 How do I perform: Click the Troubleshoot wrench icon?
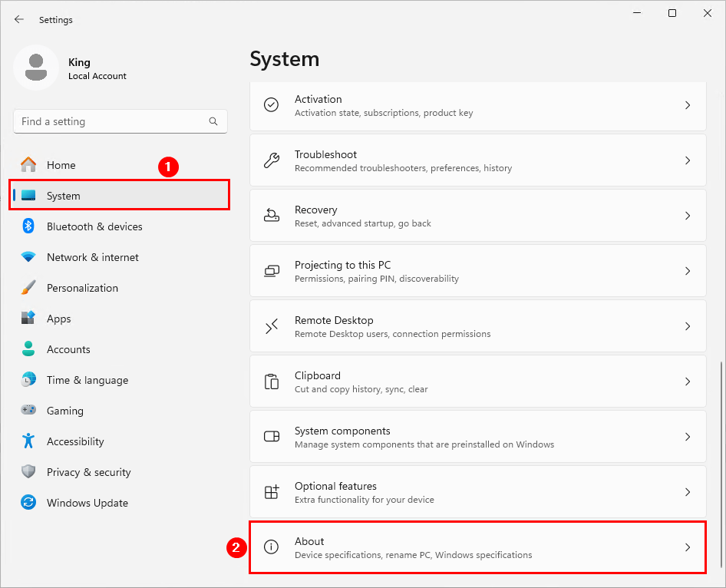[x=272, y=160]
